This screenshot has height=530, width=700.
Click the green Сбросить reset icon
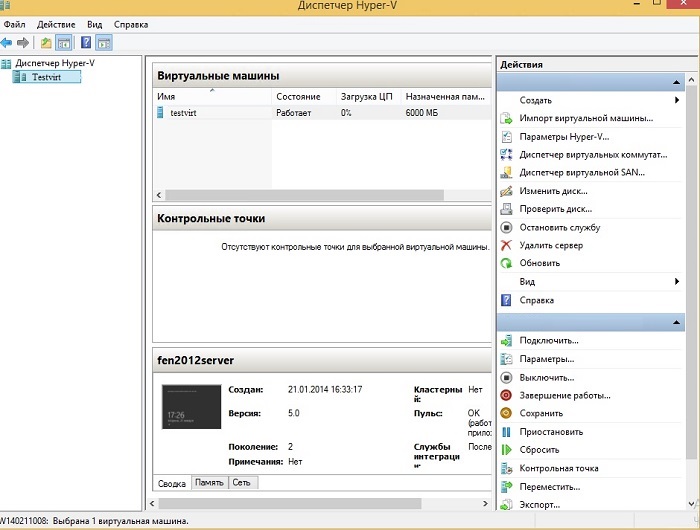(506, 450)
